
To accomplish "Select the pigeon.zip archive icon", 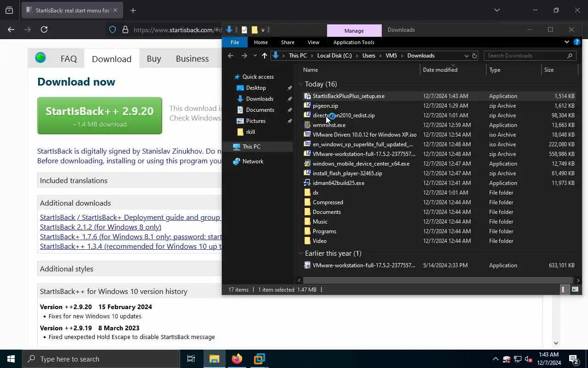I will click(307, 106).
